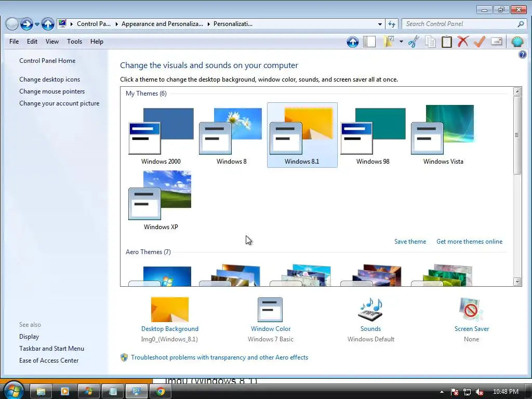Show hidden system tray icons arrow
532x399 pixels.
pyautogui.click(x=442, y=392)
